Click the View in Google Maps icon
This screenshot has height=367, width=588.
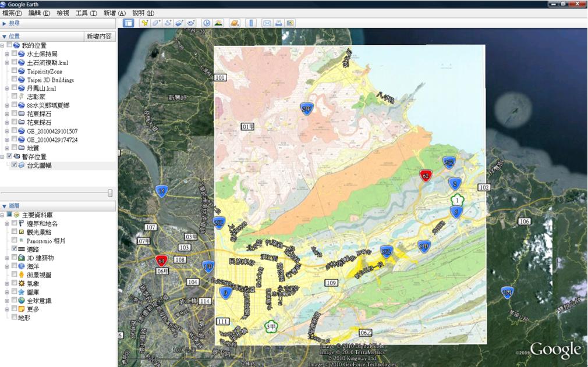(290, 23)
